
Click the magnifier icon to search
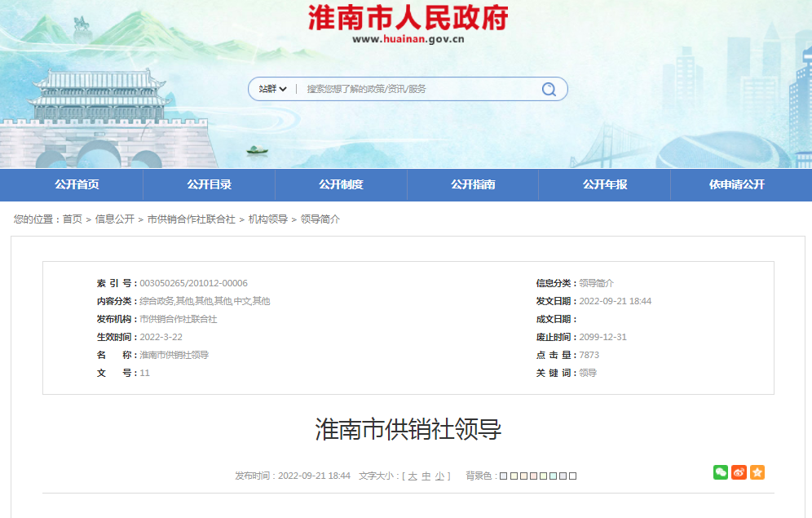coord(548,89)
